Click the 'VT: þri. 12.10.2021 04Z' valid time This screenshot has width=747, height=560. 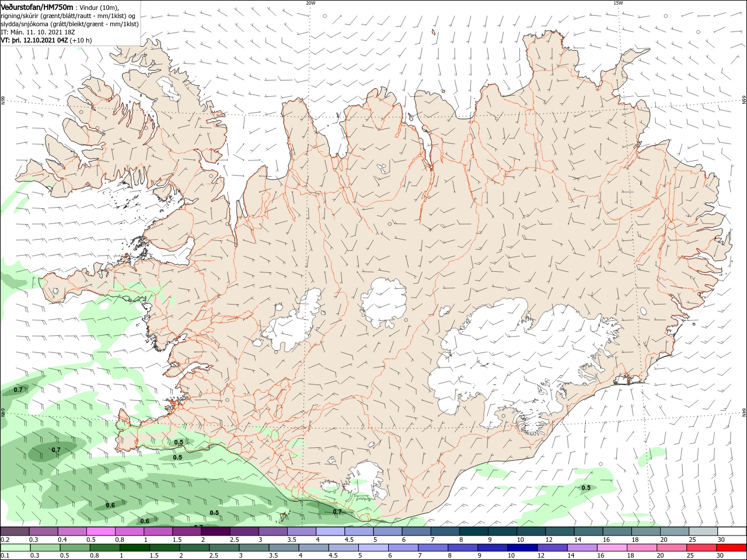pos(34,40)
